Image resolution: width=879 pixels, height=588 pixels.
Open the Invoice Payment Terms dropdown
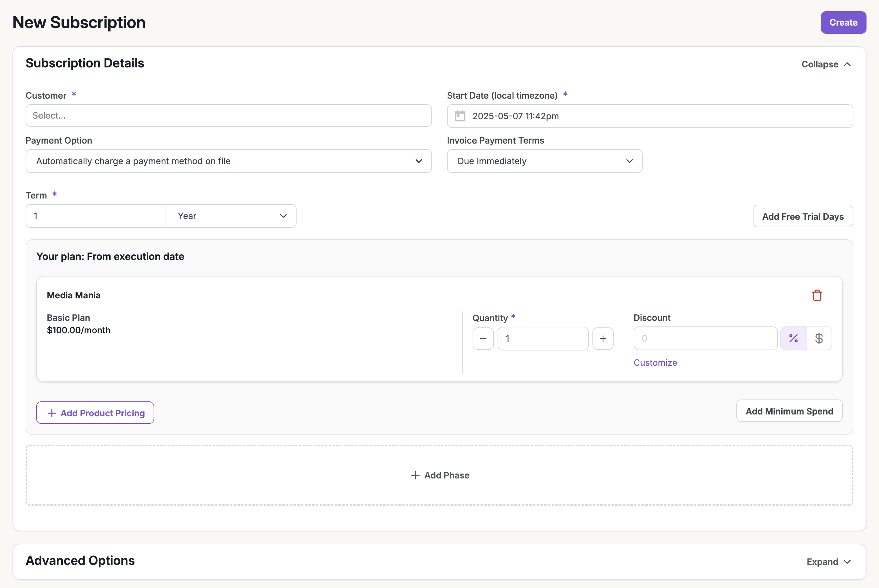click(544, 161)
